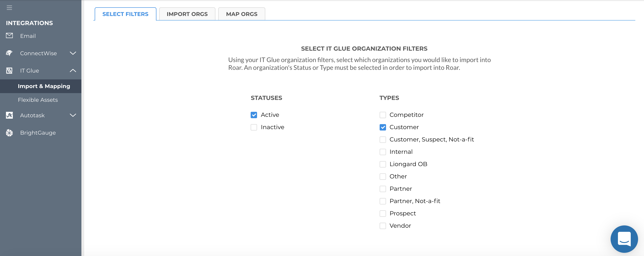Uncheck the Customer type checkbox

(383, 127)
